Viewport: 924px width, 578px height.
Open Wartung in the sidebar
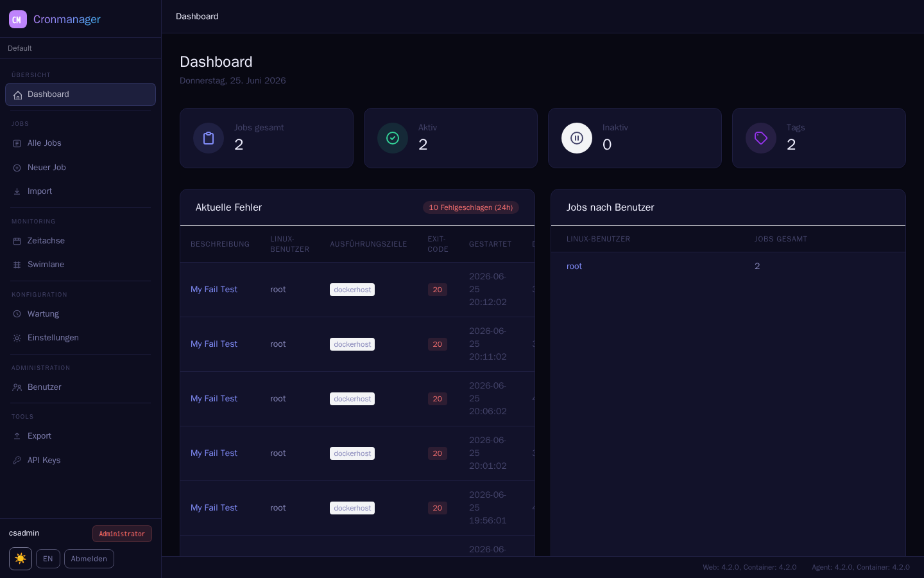click(80, 314)
